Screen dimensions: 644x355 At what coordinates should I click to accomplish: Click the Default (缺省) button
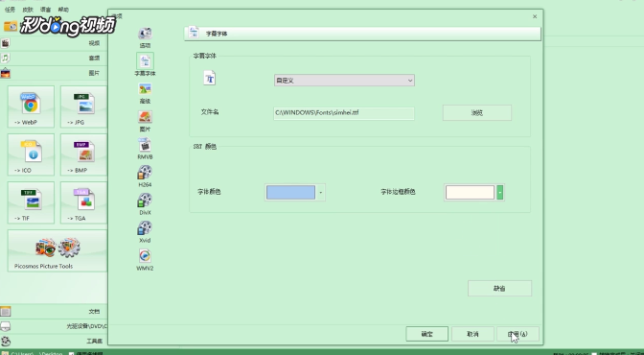coord(499,289)
